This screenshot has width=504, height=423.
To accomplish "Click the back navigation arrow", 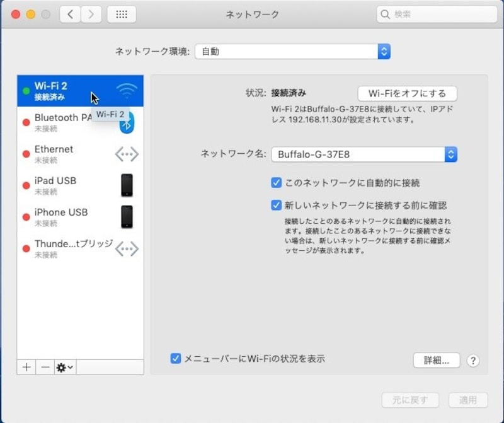I will point(69,13).
